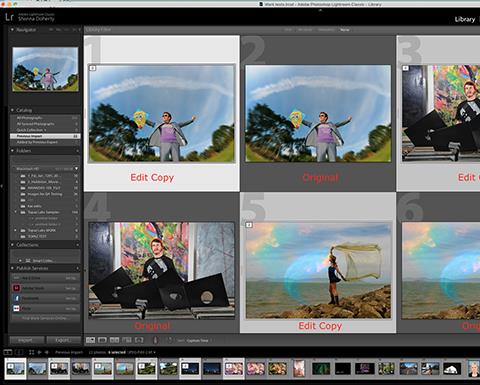The height and width of the screenshot is (385, 480).
Task: Select grid photo 5 woman with scarf
Action: 318,271
